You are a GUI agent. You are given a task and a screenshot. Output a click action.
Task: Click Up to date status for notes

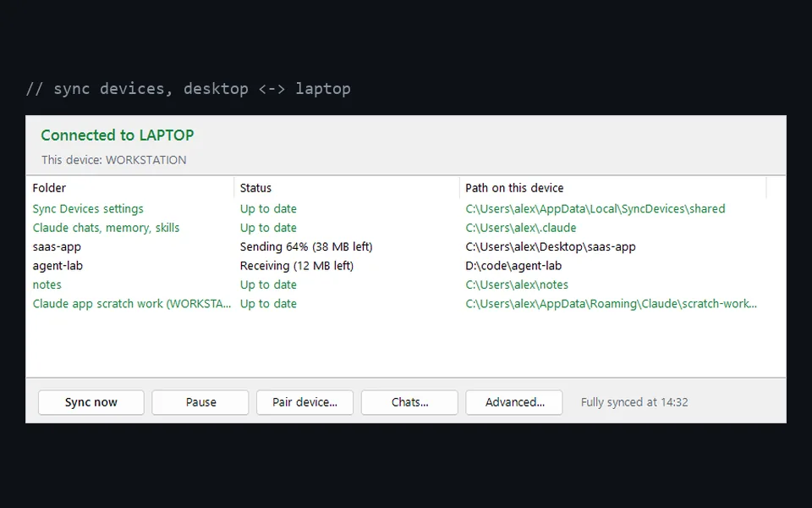pyautogui.click(x=268, y=284)
